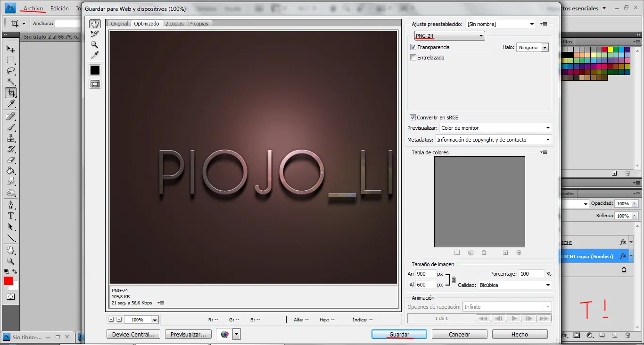The width and height of the screenshot is (644, 345).
Task: Open the PNG-24 format dropdown
Action: (x=449, y=36)
